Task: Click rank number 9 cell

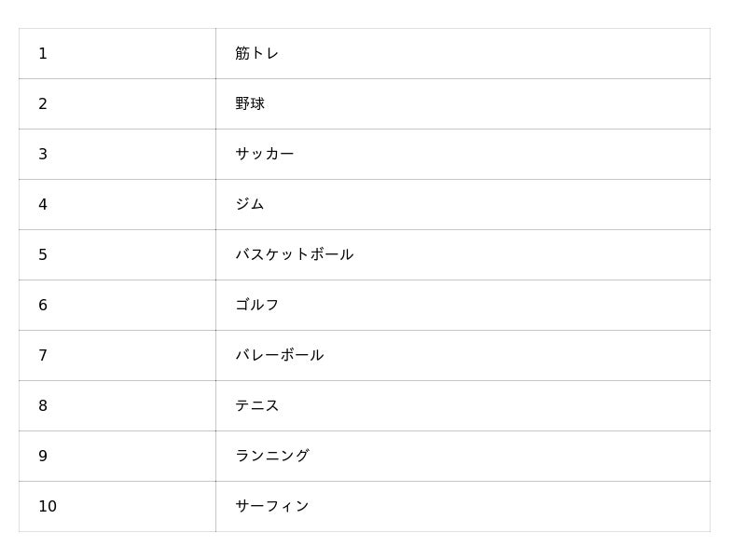Action: point(43,457)
